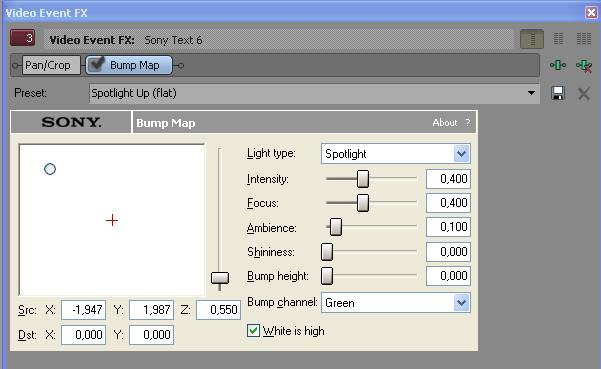Click the Focus value field 0,400
The image size is (601, 369).
(x=448, y=203)
